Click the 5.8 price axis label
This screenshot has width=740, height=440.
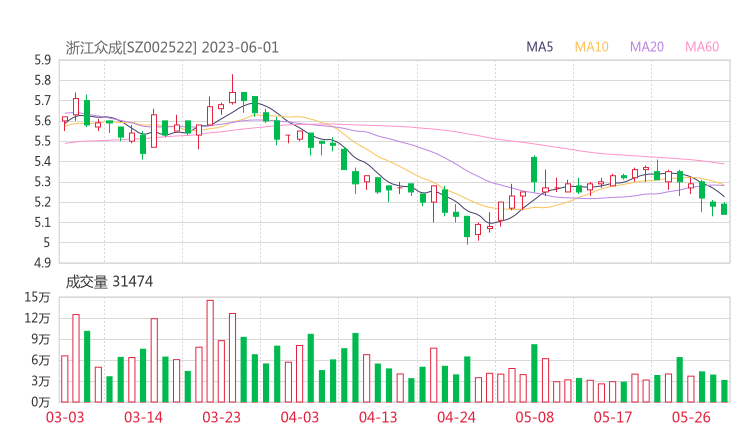click(x=42, y=80)
